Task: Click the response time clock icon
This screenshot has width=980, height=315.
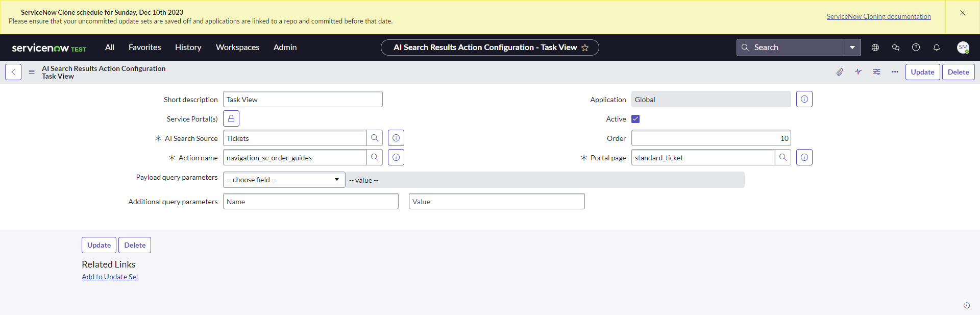Action: [x=967, y=305]
